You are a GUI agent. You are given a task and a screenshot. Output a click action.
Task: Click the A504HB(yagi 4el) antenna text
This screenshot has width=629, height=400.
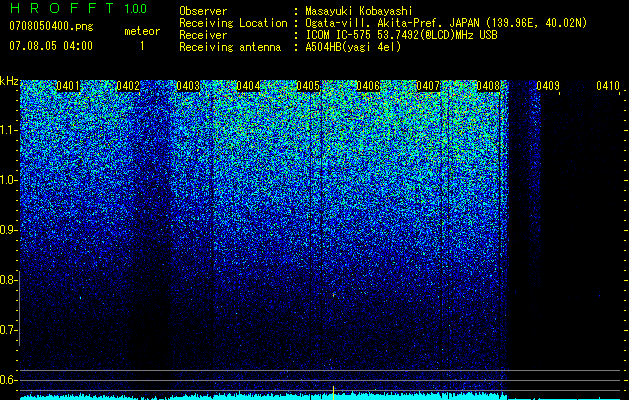coord(353,47)
